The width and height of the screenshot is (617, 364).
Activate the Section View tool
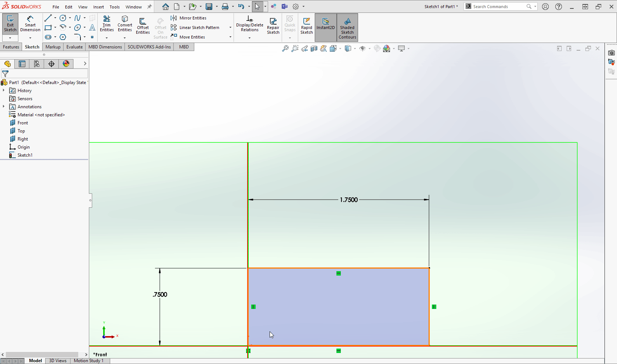[314, 48]
